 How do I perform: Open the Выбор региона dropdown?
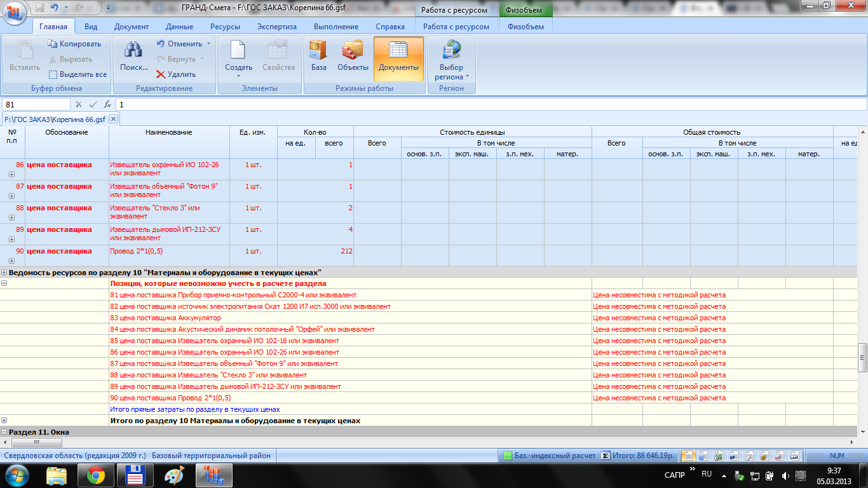451,72
